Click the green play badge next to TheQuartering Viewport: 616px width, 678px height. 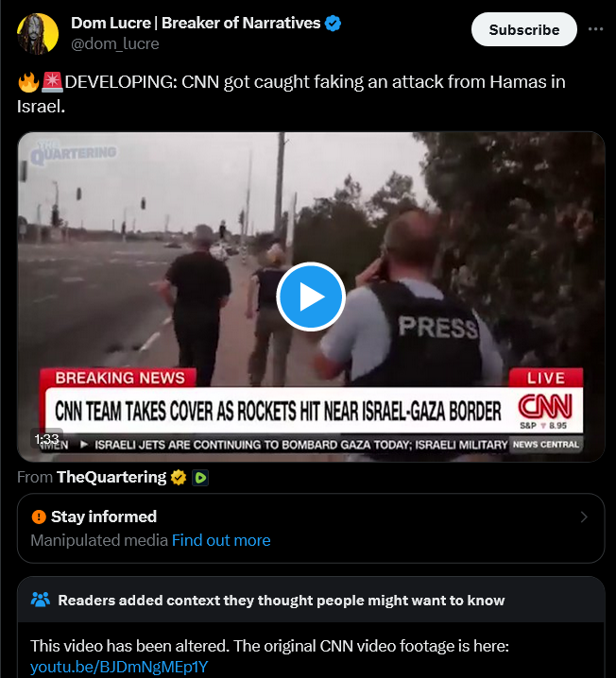tap(200, 478)
